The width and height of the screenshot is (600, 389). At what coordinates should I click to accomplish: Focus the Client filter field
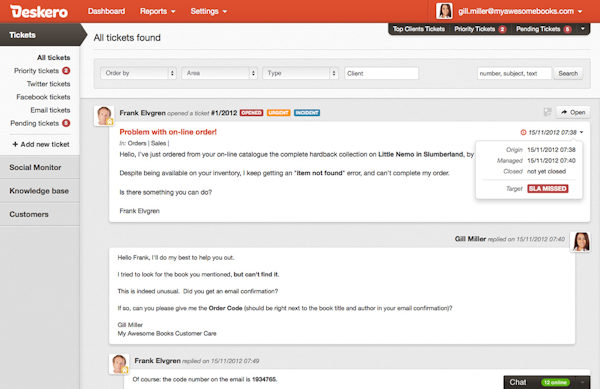381,73
